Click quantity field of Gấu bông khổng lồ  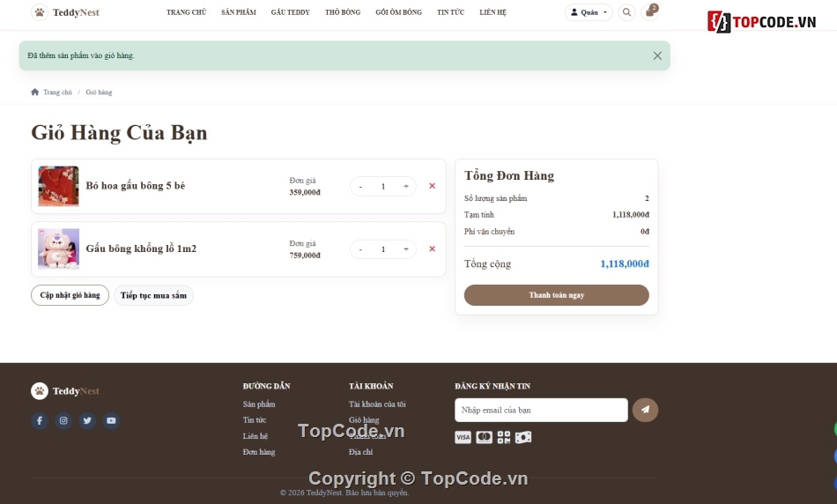pyautogui.click(x=383, y=249)
